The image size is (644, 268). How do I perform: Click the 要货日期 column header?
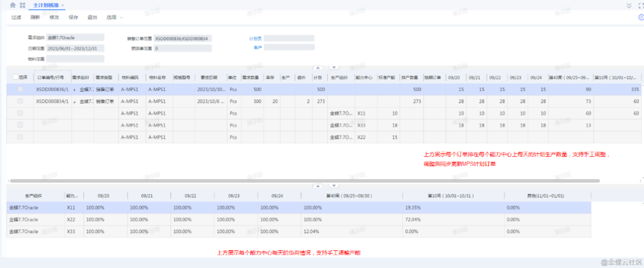210,77
